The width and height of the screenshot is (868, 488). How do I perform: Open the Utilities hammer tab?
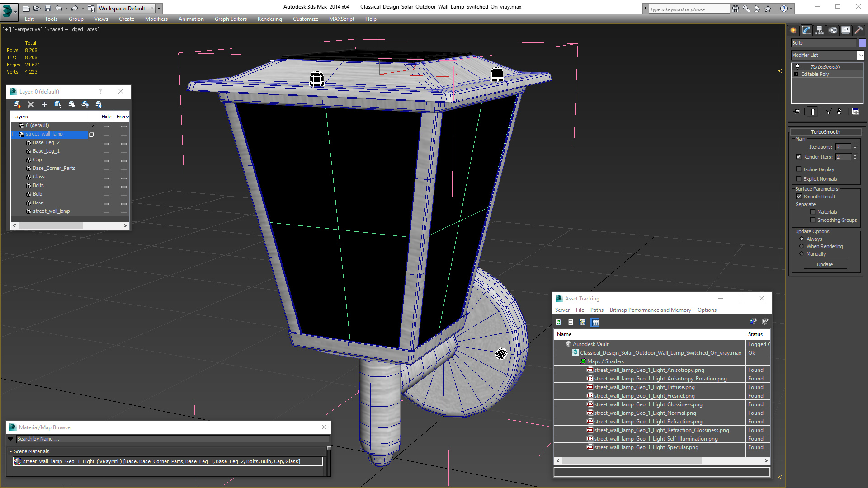click(859, 30)
